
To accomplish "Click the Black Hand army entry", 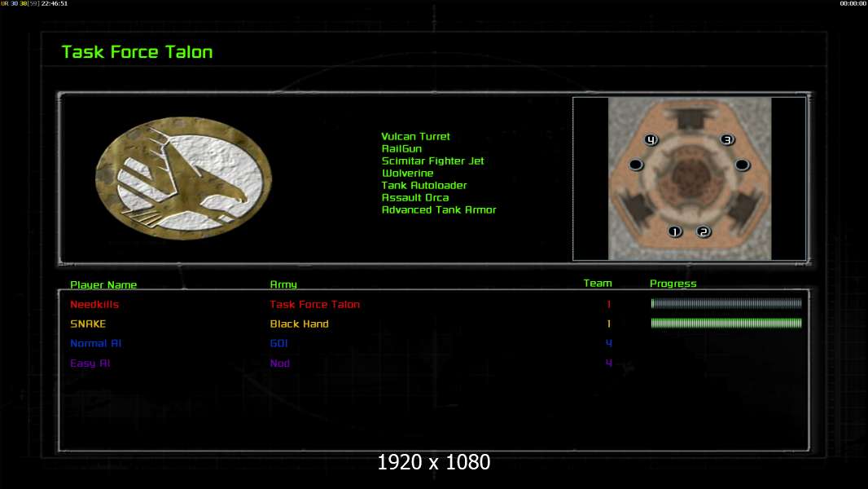I will (x=299, y=324).
